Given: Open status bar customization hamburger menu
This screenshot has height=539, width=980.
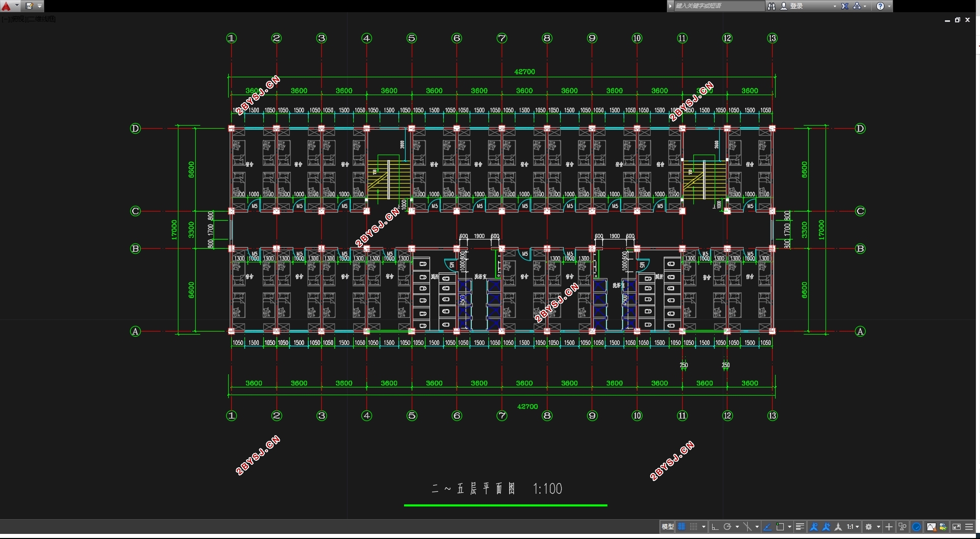Looking at the screenshot, I should [969, 527].
